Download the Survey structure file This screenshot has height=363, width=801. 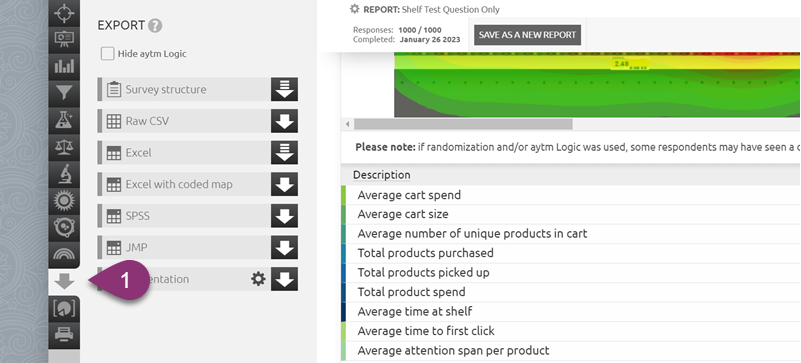click(285, 89)
